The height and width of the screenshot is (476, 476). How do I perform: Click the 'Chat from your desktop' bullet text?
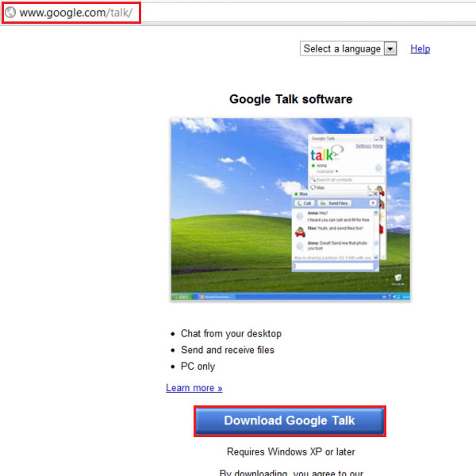pyautogui.click(x=231, y=333)
